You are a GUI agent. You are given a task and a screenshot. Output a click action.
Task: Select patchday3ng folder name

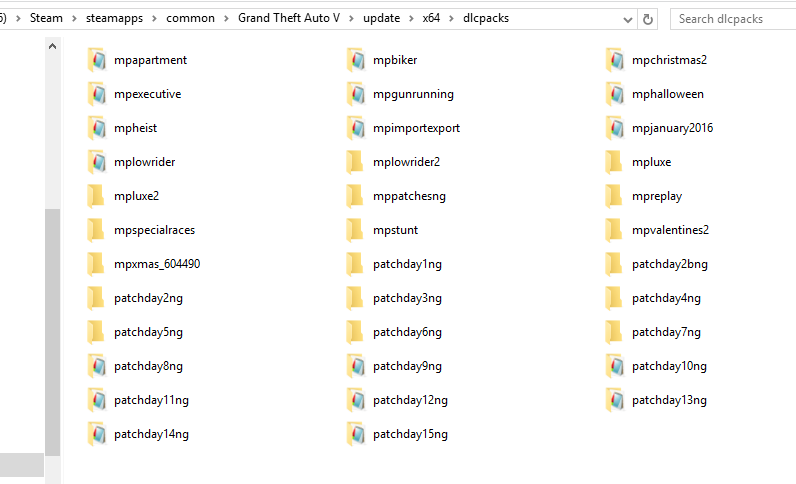click(407, 299)
